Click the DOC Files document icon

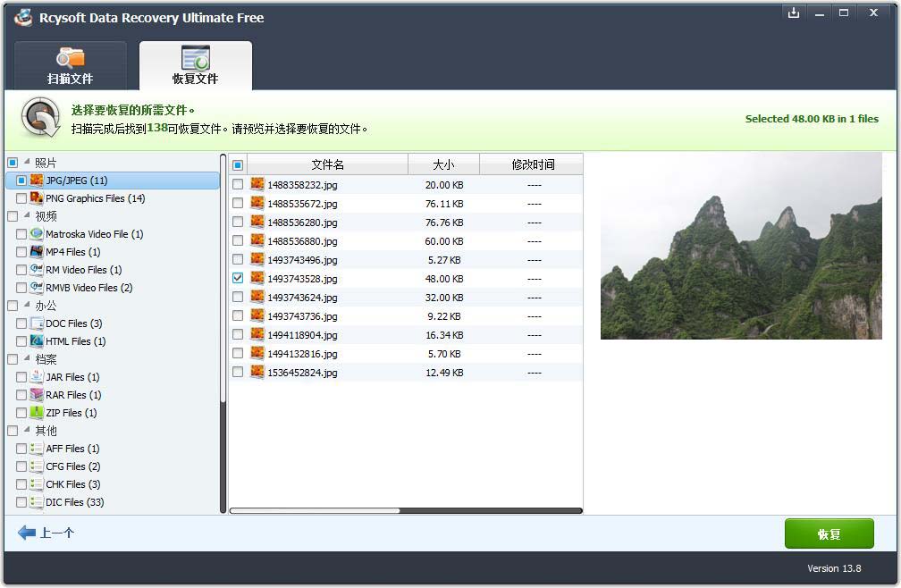pyautogui.click(x=37, y=323)
